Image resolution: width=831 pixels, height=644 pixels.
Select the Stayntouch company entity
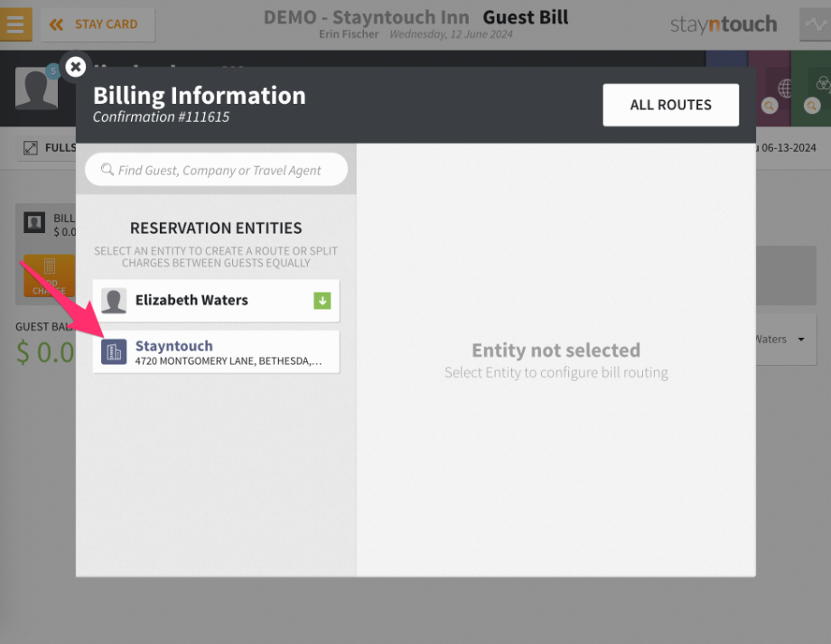(x=216, y=352)
